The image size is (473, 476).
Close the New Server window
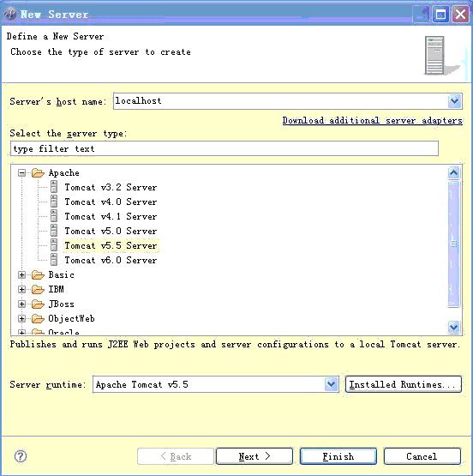(x=460, y=14)
